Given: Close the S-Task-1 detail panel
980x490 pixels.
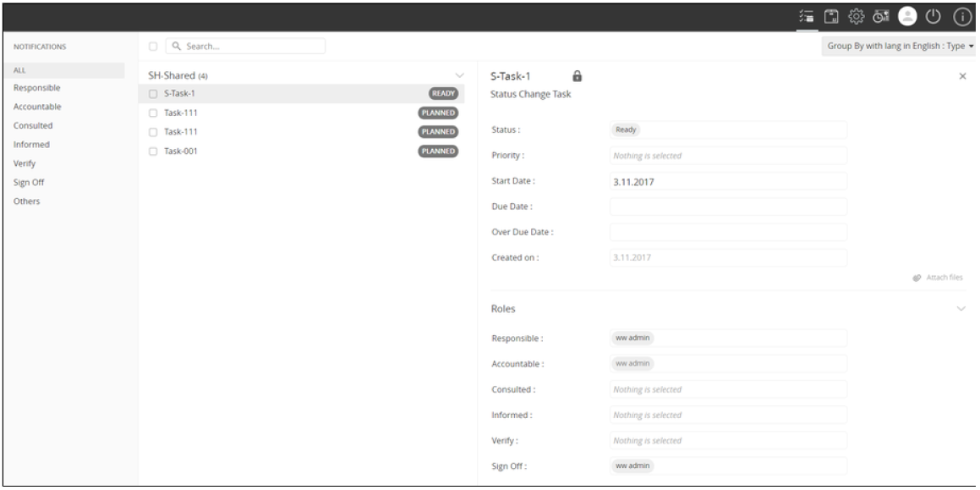Looking at the screenshot, I should pos(962,76).
